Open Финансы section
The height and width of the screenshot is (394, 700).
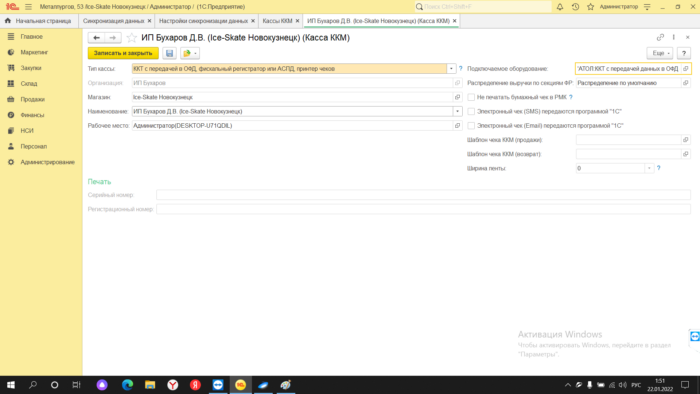click(32, 115)
